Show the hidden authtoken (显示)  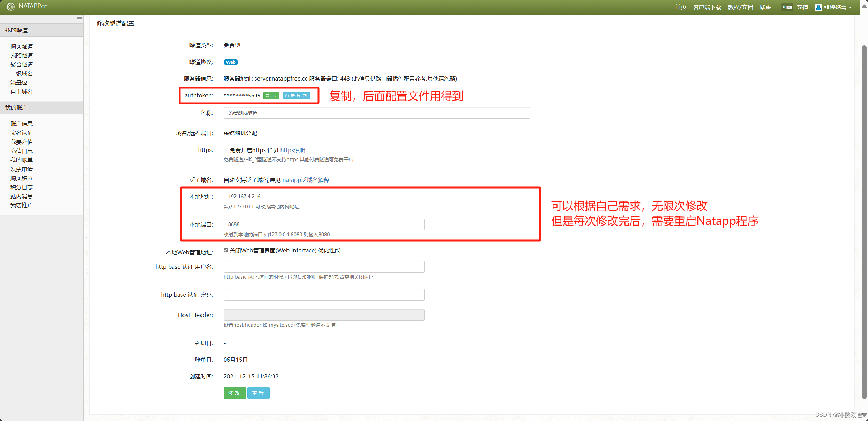271,96
